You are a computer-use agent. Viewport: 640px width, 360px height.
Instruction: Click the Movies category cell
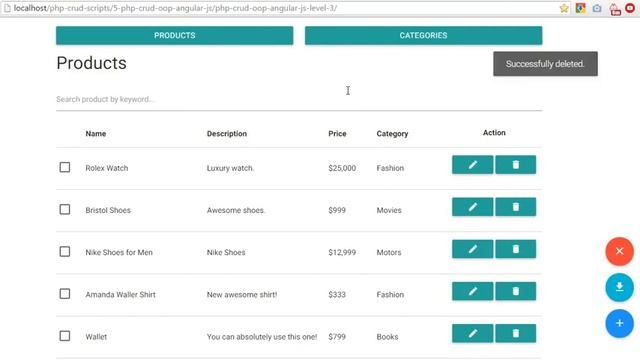[x=389, y=210]
